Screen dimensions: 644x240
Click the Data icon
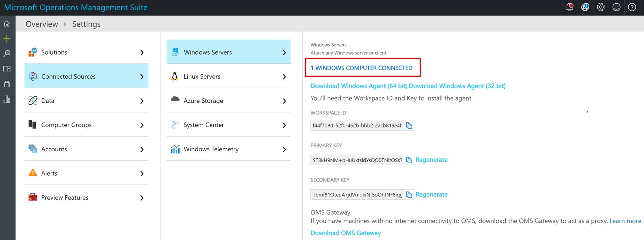(x=33, y=101)
